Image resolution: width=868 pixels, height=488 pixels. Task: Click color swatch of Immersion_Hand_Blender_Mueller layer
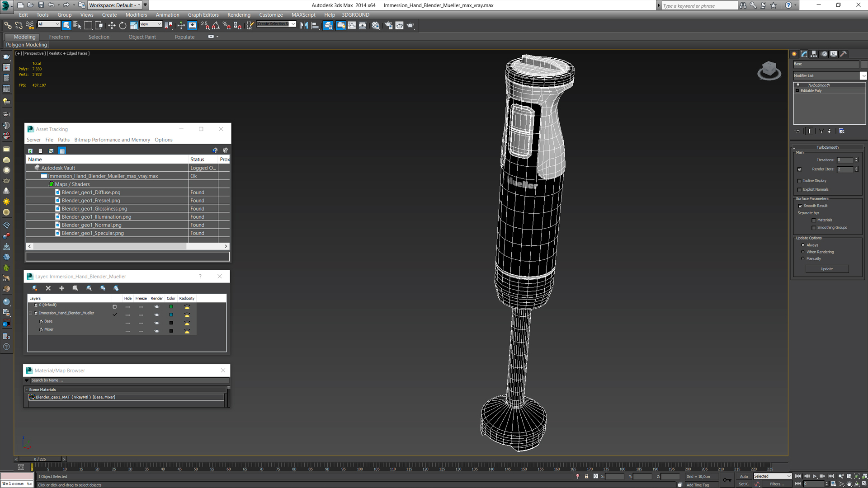point(171,315)
